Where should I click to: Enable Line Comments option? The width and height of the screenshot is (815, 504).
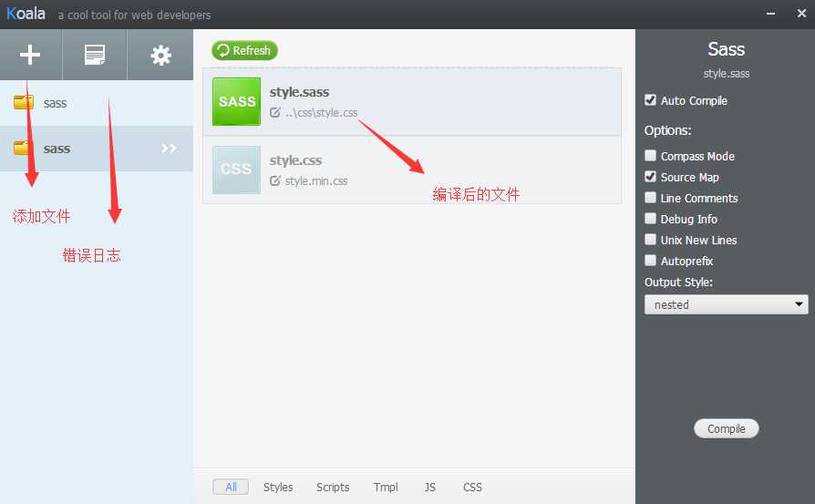pos(650,198)
